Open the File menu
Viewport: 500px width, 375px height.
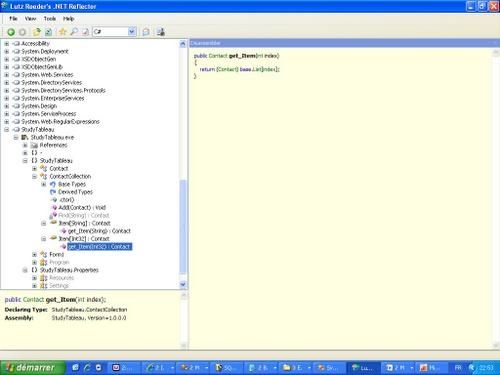coord(13,19)
